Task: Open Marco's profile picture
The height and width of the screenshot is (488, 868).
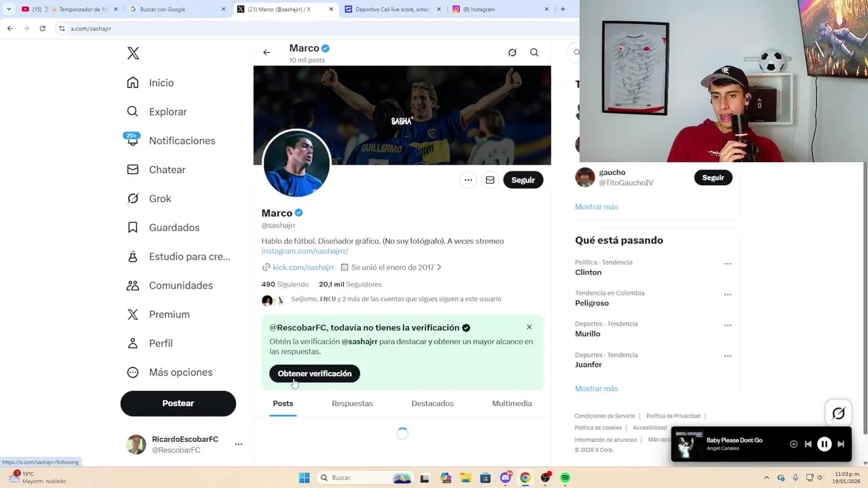Action: tap(296, 163)
